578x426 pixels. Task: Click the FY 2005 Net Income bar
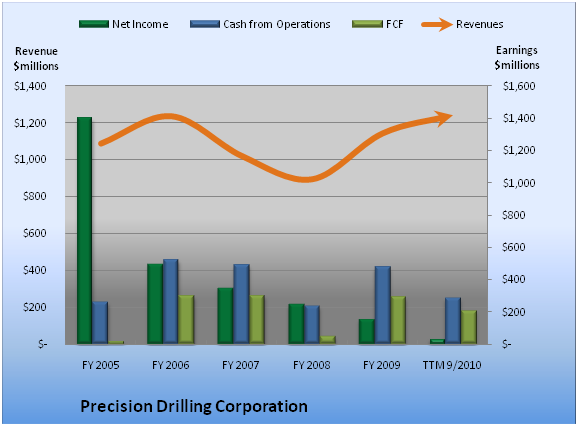[x=84, y=230]
